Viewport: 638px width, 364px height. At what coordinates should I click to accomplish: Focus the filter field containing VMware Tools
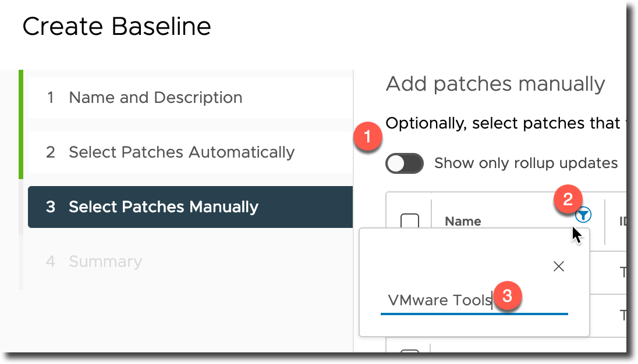(x=474, y=301)
